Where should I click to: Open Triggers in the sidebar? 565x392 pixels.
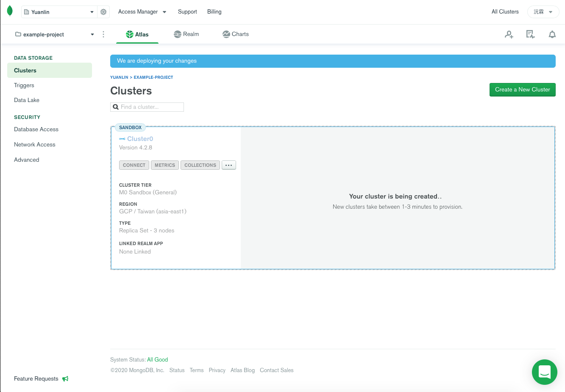tap(24, 85)
